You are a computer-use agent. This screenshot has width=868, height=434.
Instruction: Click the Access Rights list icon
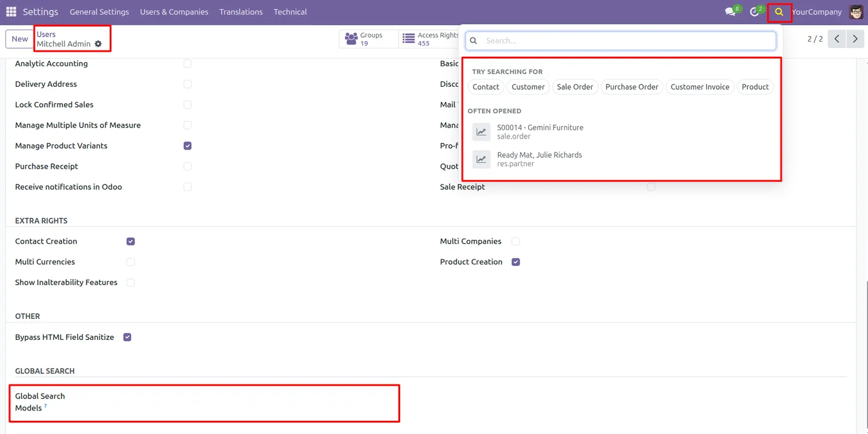409,39
